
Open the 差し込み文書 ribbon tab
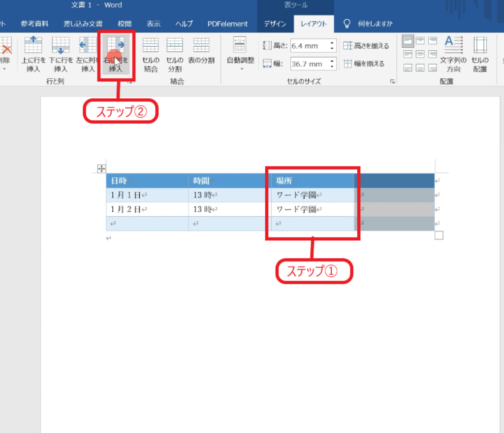[83, 24]
